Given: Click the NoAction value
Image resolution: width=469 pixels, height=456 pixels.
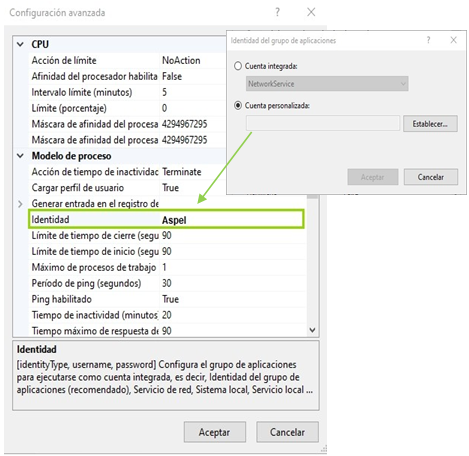Looking at the screenshot, I should click(181, 60).
